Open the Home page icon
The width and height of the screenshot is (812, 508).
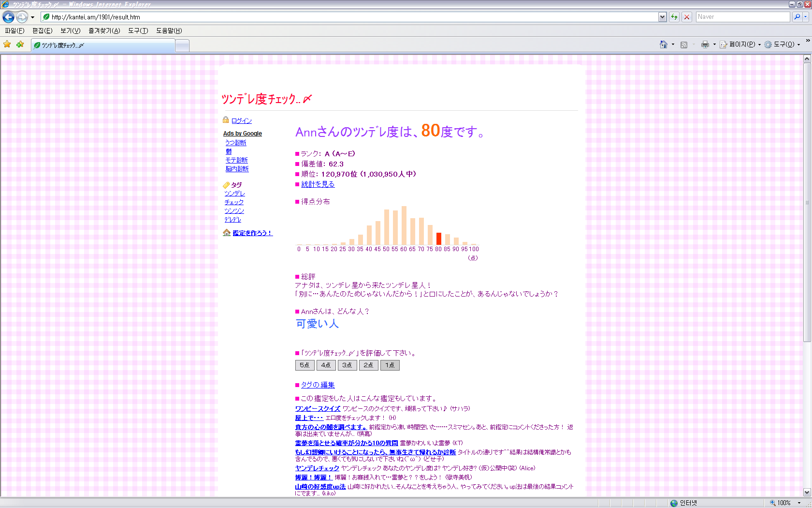(663, 45)
